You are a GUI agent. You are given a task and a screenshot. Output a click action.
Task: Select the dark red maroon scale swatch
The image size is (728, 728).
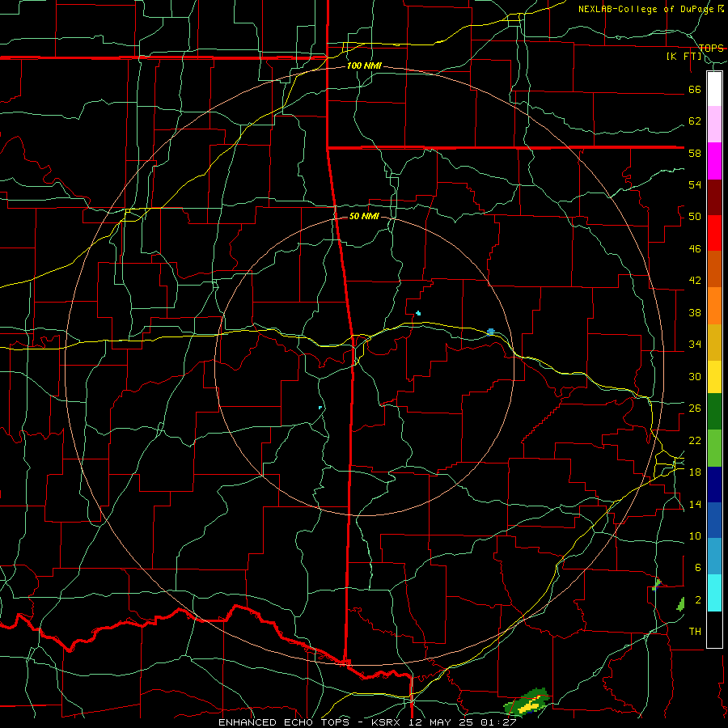(x=714, y=197)
